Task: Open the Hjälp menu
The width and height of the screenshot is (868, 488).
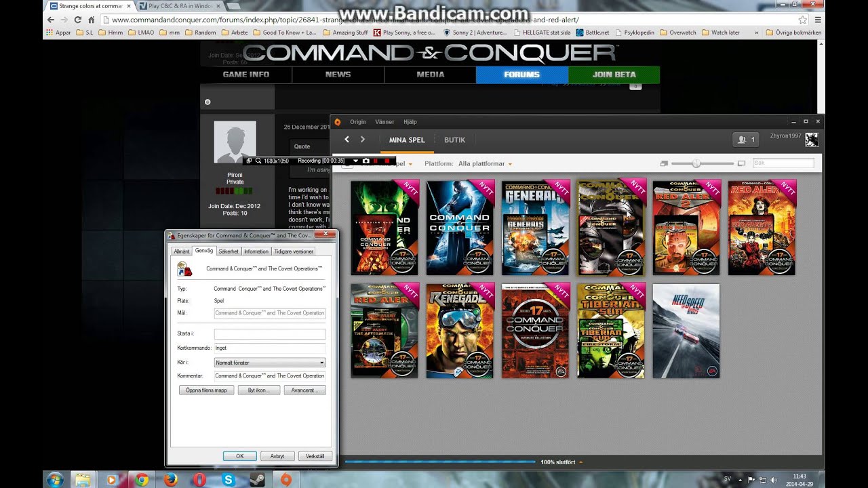Action: pos(410,122)
